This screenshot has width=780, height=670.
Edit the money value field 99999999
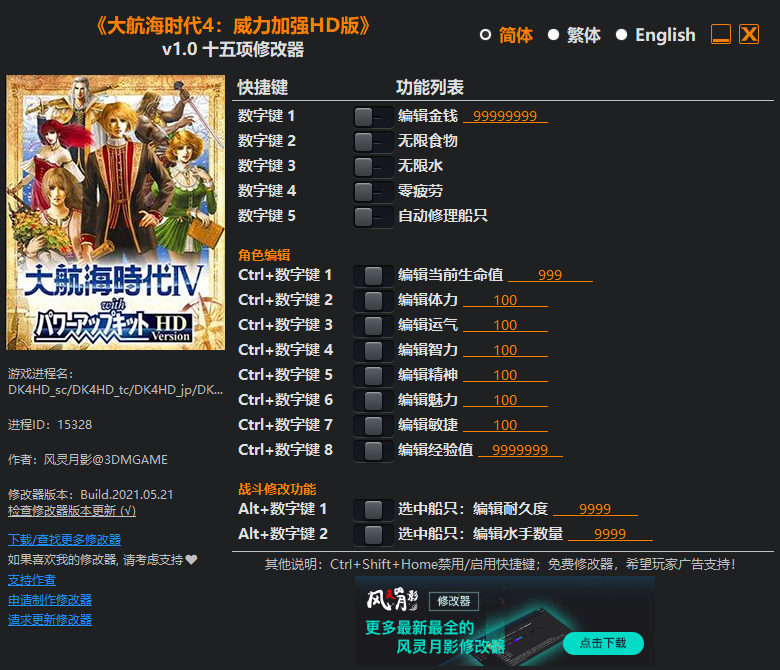click(x=505, y=116)
